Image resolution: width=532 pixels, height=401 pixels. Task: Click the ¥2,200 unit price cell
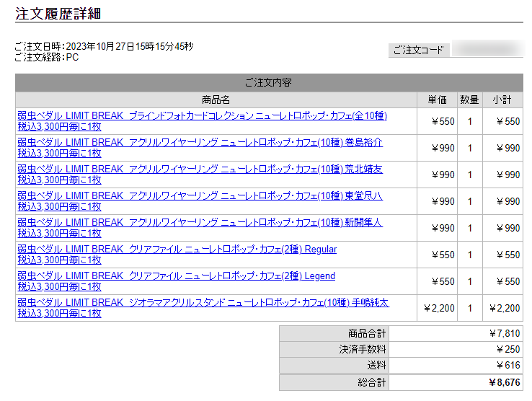[x=439, y=308]
